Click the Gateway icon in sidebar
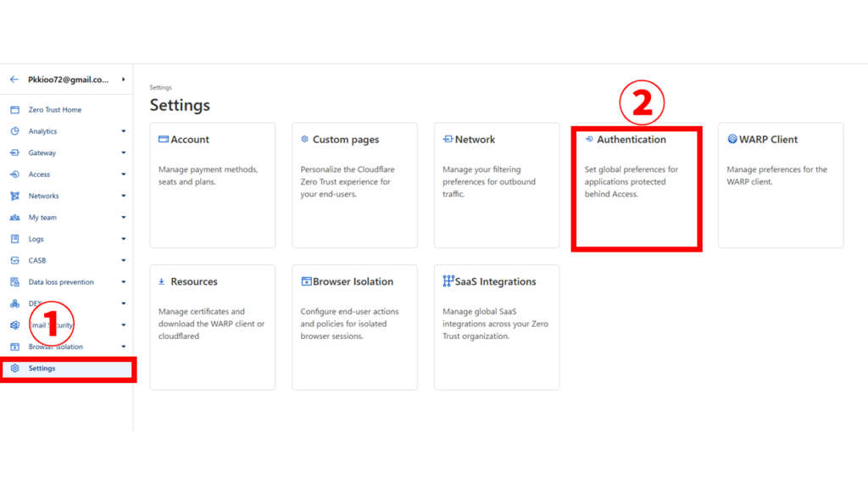This screenshot has height=488, width=868. 14,153
